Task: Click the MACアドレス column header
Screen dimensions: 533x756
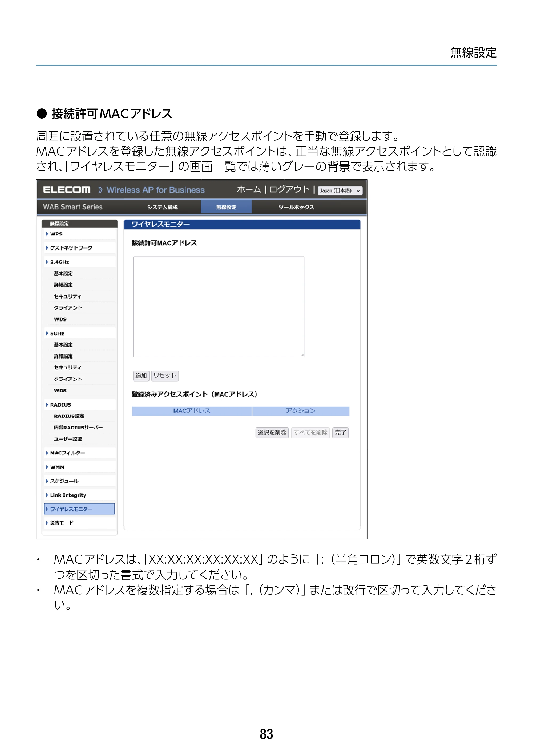Action: point(192,410)
